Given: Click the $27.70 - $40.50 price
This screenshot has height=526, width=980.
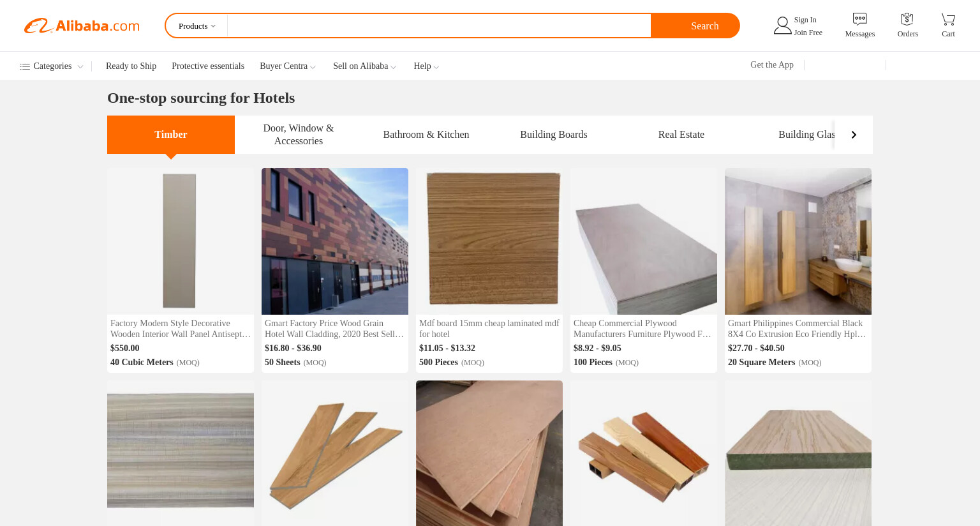Looking at the screenshot, I should (x=756, y=348).
